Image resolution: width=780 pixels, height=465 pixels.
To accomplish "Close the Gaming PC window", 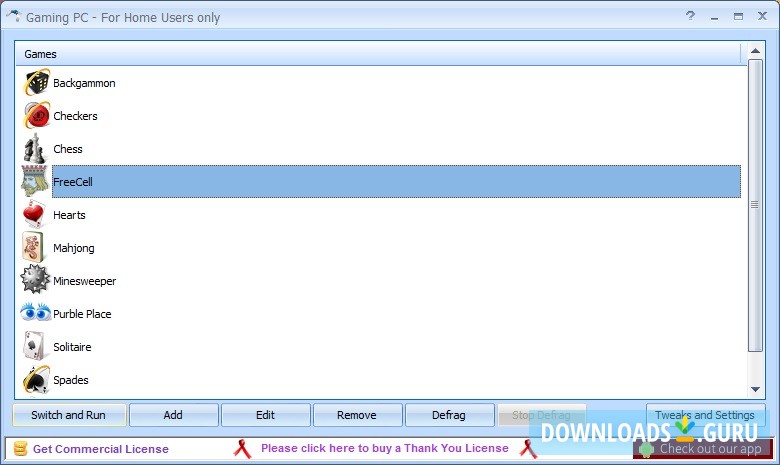I will [x=762, y=16].
